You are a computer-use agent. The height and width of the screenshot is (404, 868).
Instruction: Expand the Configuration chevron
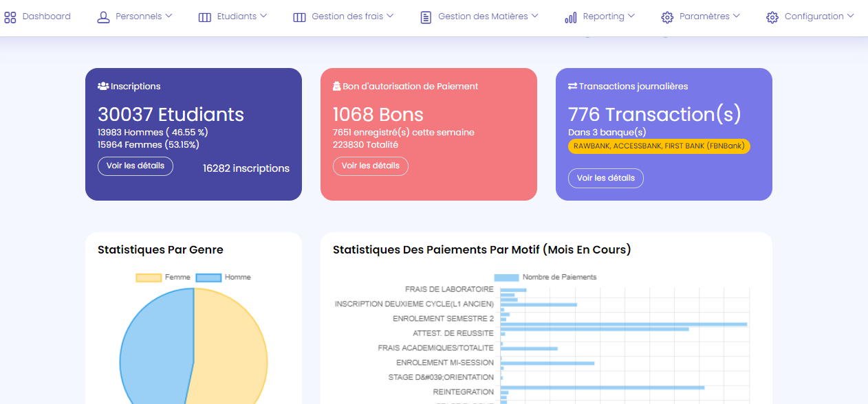click(850, 16)
